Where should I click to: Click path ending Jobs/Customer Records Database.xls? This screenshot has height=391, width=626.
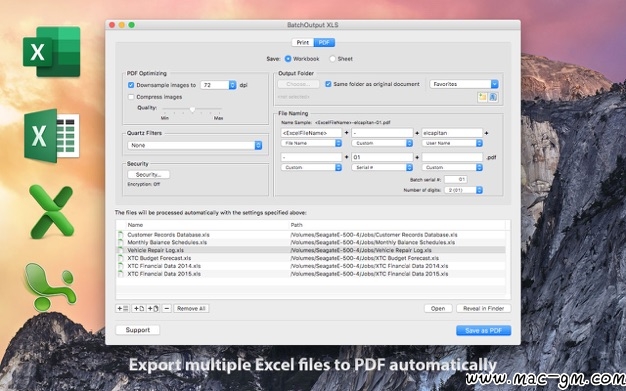374,235
